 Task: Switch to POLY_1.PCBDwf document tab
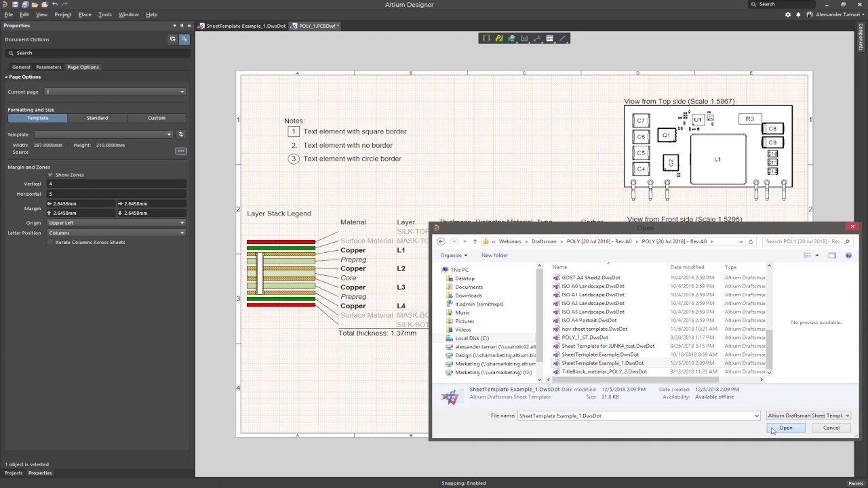click(315, 26)
